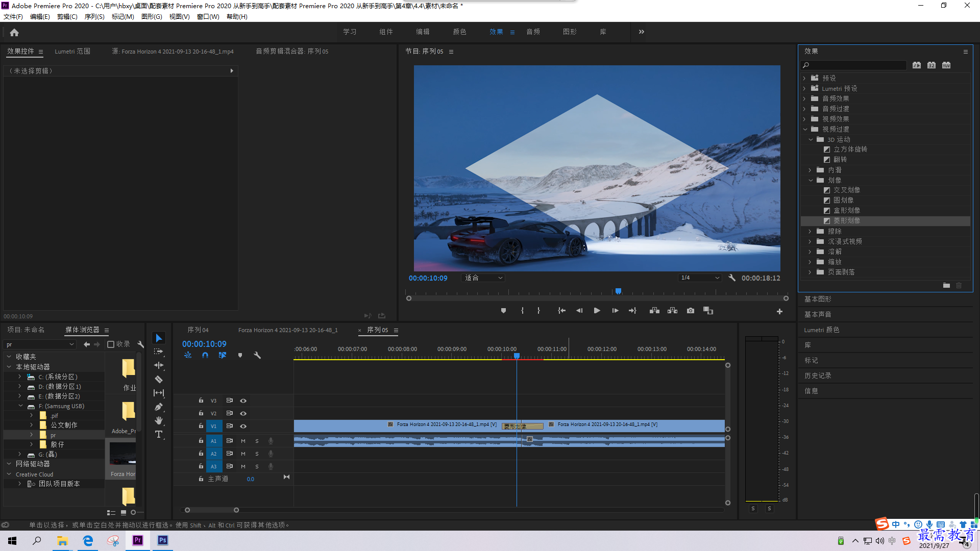980x551 pixels.
Task: Collapse the 3D 运动 folder
Action: click(811, 140)
